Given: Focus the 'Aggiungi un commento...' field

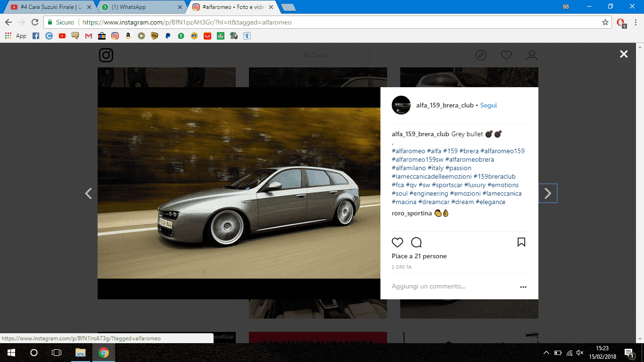Looking at the screenshot, I should tap(454, 287).
